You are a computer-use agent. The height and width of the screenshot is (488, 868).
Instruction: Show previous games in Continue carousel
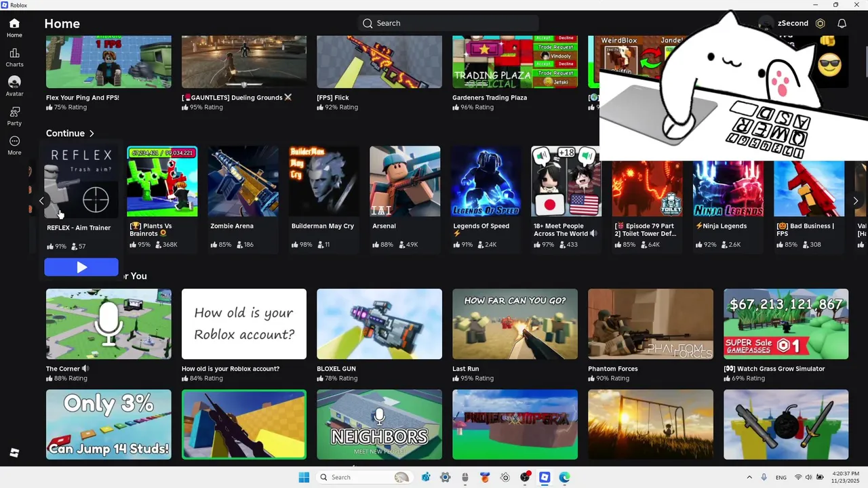click(x=41, y=201)
